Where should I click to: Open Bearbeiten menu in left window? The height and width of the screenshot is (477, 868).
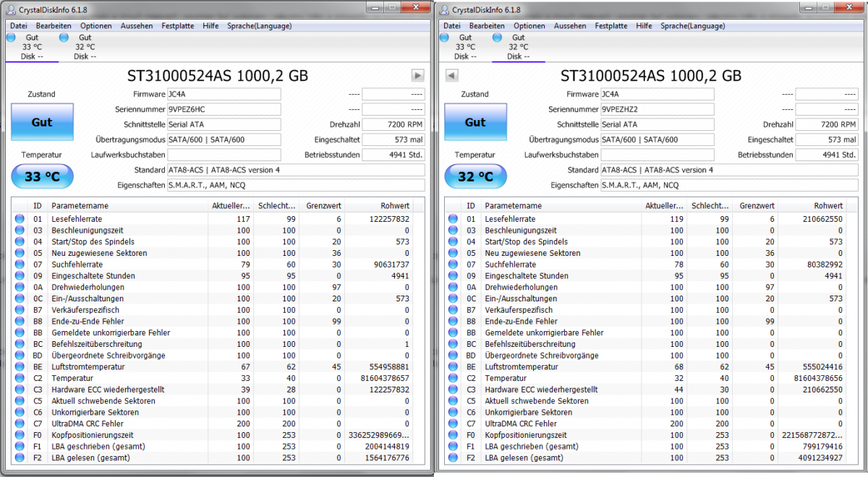pyautogui.click(x=54, y=25)
